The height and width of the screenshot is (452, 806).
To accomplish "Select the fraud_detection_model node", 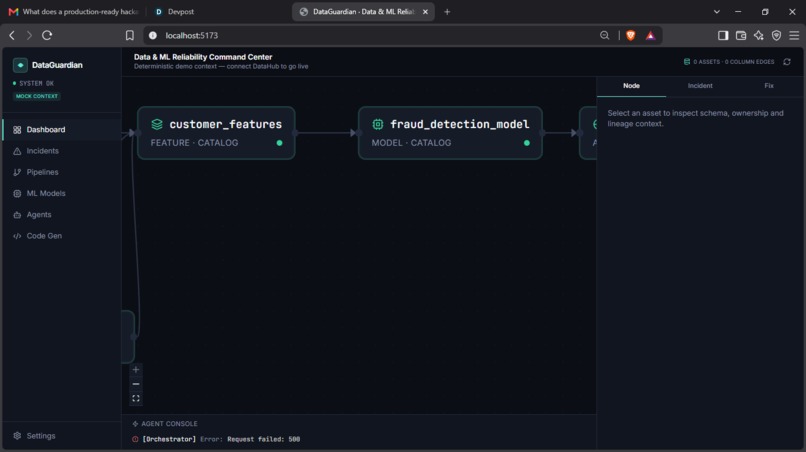I will (x=450, y=133).
